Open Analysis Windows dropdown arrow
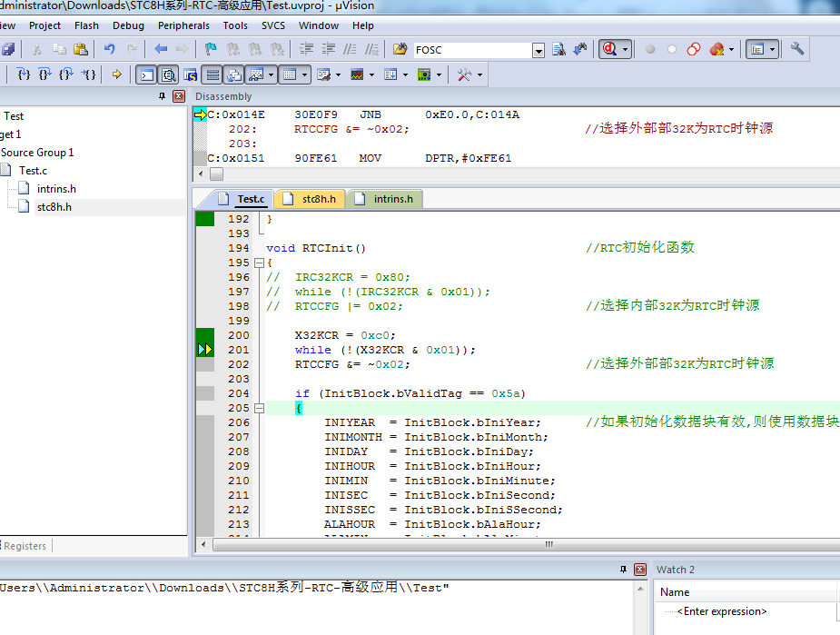 pos(371,75)
